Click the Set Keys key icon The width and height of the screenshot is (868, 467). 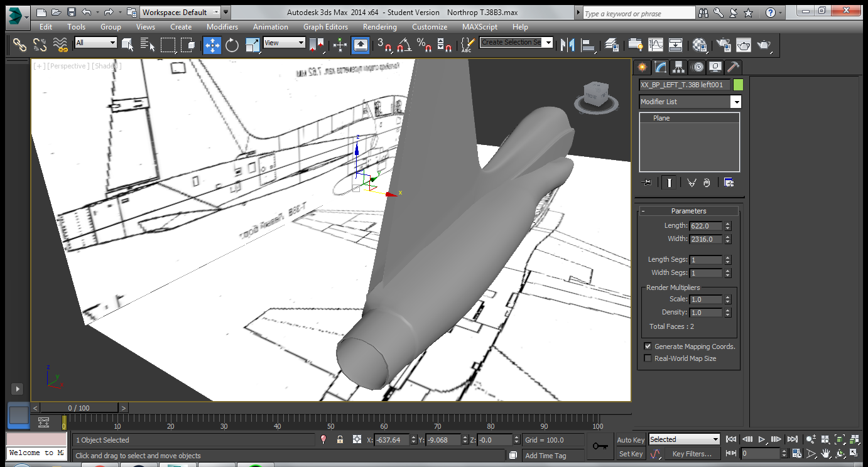click(x=600, y=446)
